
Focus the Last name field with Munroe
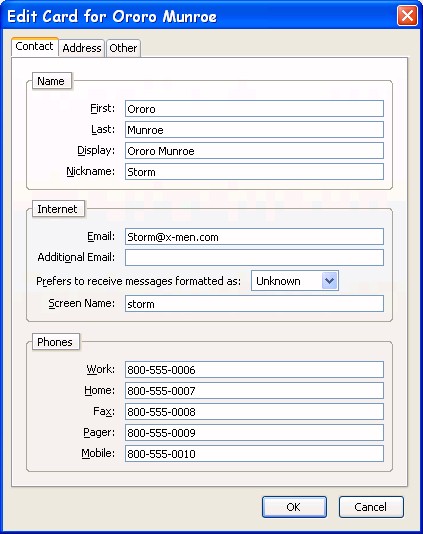point(254,130)
